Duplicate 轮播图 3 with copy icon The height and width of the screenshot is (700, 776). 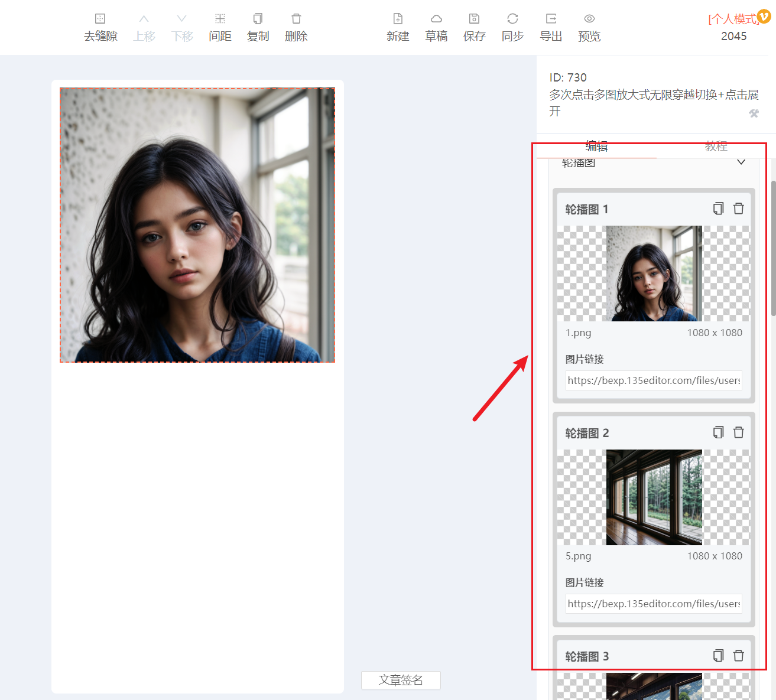coord(718,656)
